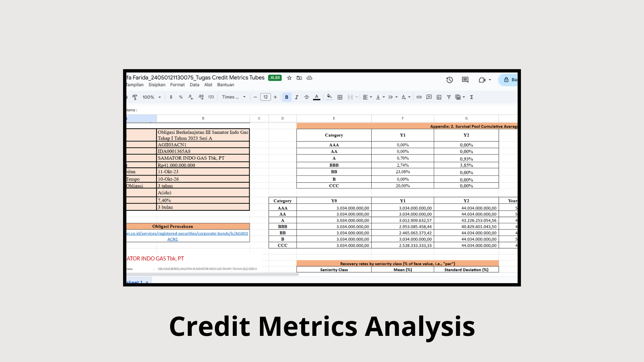Open the Data menu
Image resolution: width=644 pixels, height=362 pixels.
194,85
